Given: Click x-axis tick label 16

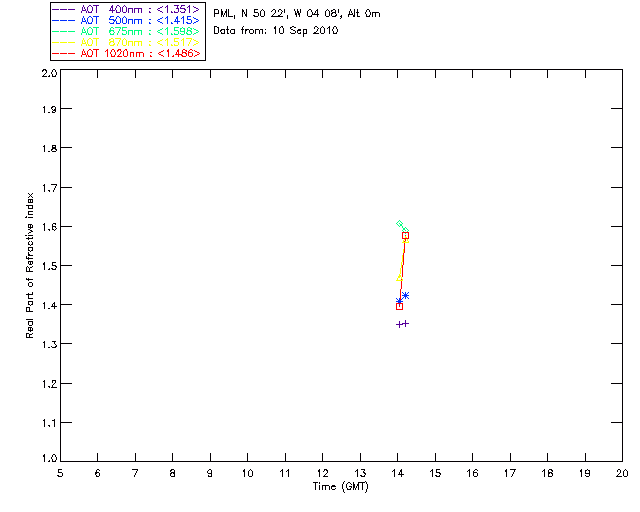Looking at the screenshot, I should point(472,473).
